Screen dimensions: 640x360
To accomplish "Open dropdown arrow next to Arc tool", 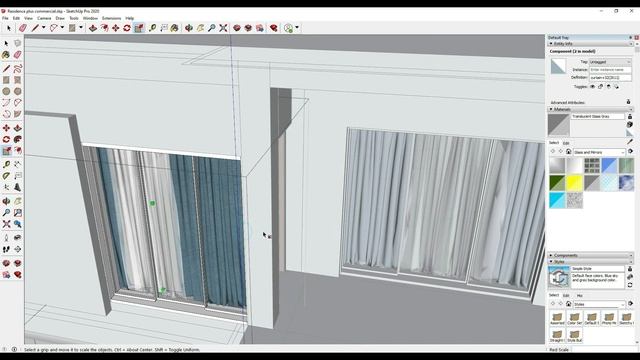I will click(62, 28).
